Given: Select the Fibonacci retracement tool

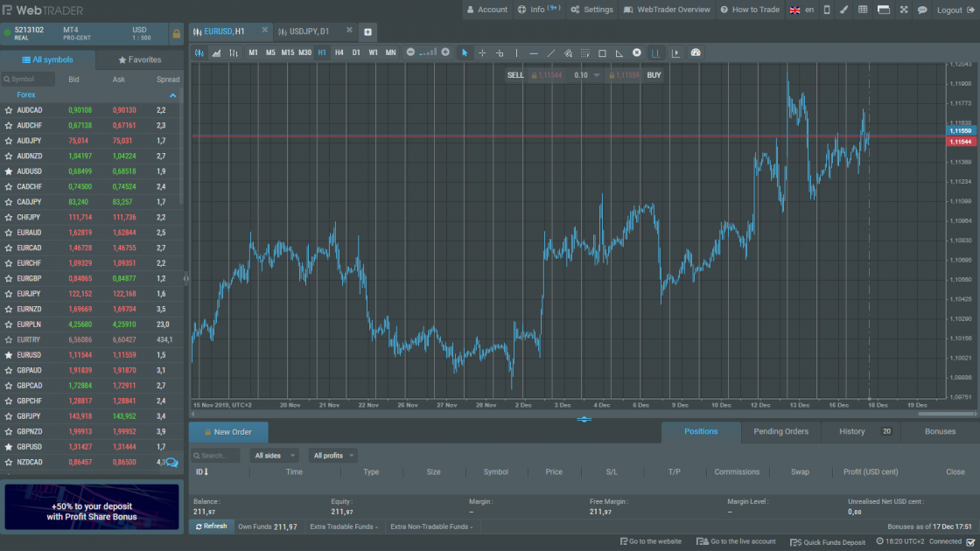Looking at the screenshot, I should click(585, 53).
